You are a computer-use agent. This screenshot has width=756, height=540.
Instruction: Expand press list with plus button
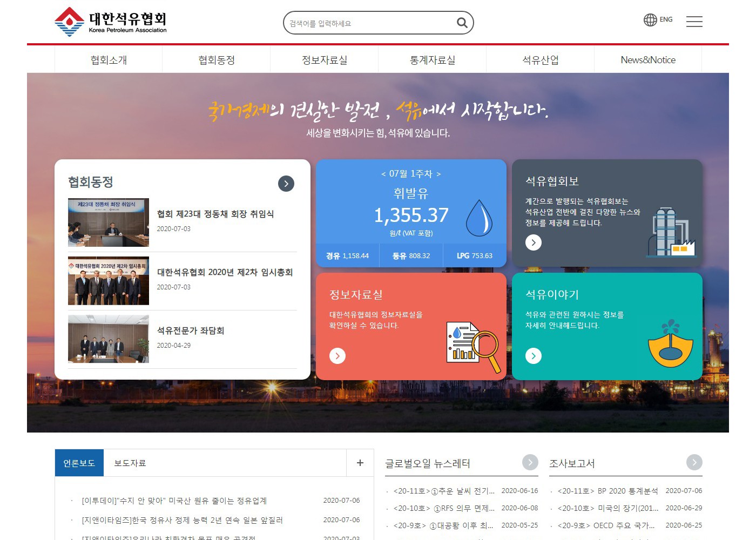pyautogui.click(x=360, y=463)
